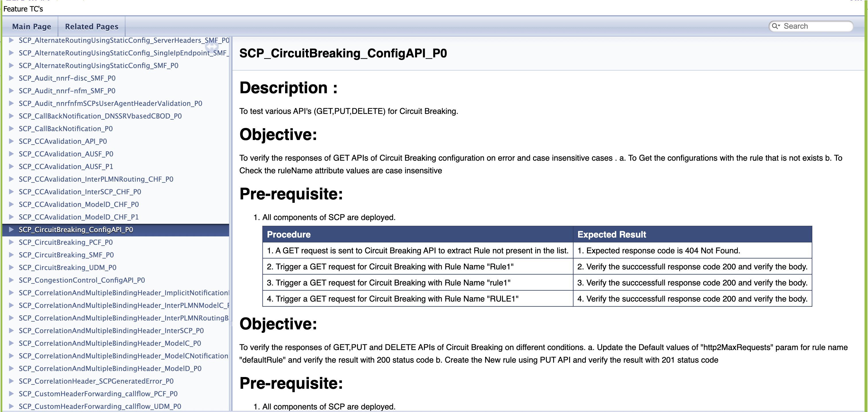This screenshot has height=412, width=868.
Task: Toggle SCP_CorrelationHeader_SCPGeneratedError_P0 disclosure triangle
Action: 12,381
